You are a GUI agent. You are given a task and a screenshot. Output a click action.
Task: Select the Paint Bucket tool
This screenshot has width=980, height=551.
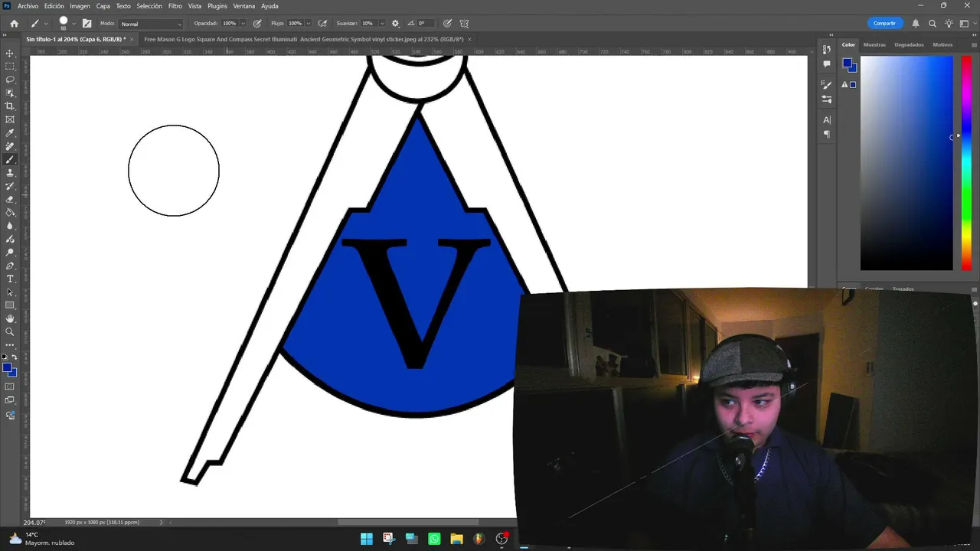tap(10, 213)
